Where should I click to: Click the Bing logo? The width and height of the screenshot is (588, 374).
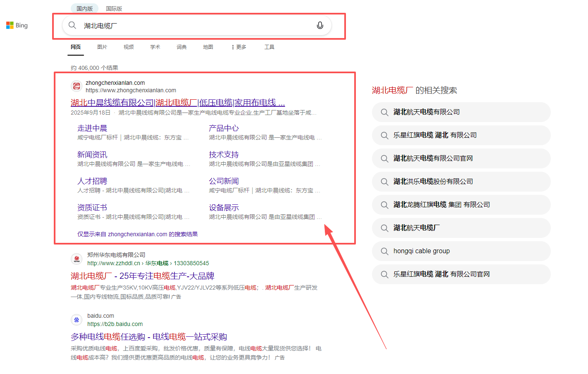17,25
